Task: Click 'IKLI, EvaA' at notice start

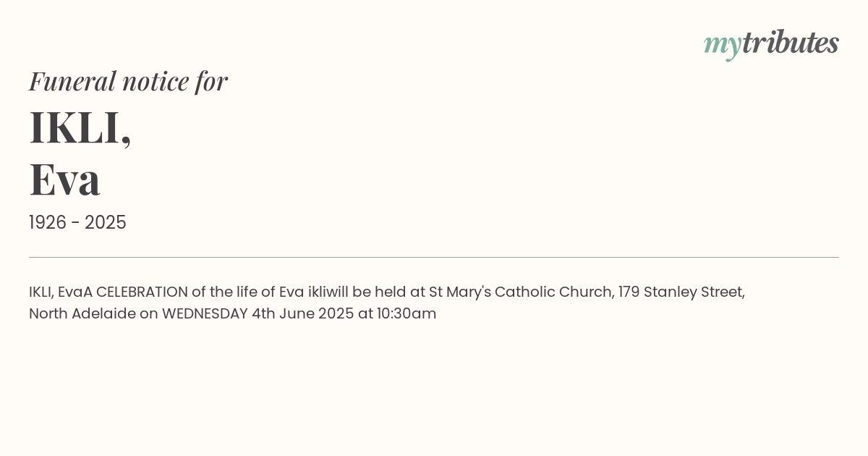Action: pyautogui.click(x=61, y=292)
